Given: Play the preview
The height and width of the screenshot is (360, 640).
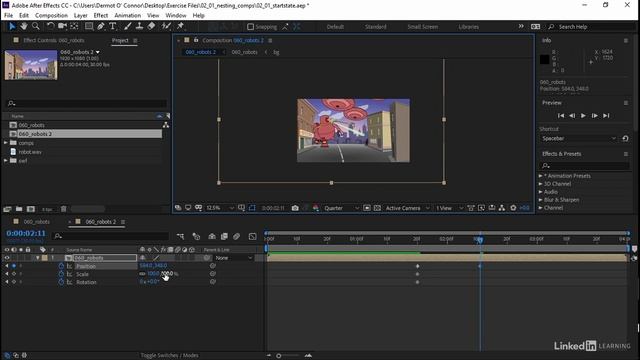Looking at the screenshot, I should point(583,116).
